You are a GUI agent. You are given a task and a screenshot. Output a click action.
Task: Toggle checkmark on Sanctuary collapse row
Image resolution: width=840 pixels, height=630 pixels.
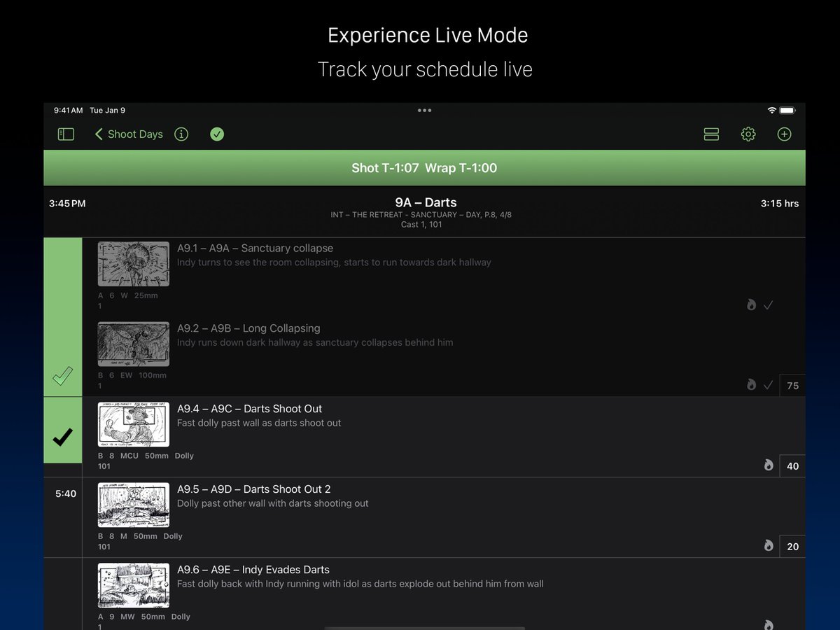[x=768, y=304]
